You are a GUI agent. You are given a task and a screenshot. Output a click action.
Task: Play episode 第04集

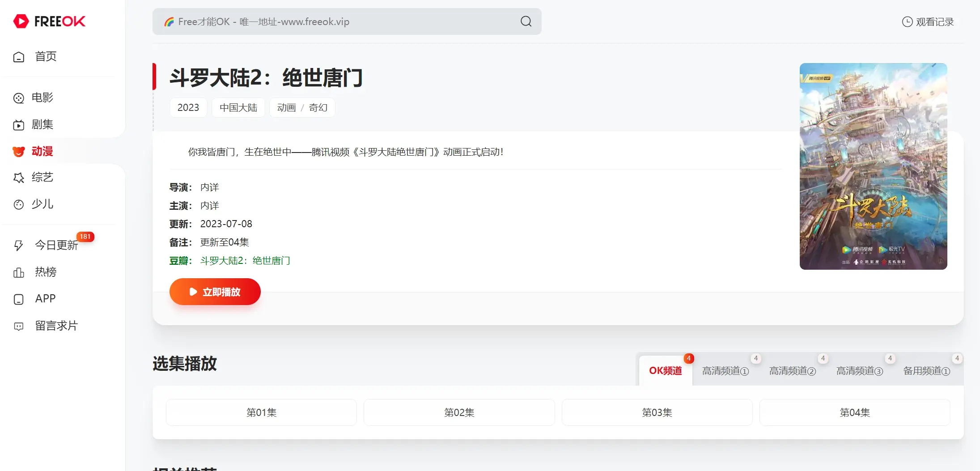click(x=855, y=412)
